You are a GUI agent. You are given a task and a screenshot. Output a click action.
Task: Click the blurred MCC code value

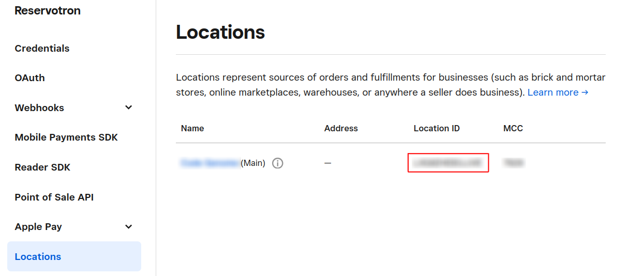[513, 163]
